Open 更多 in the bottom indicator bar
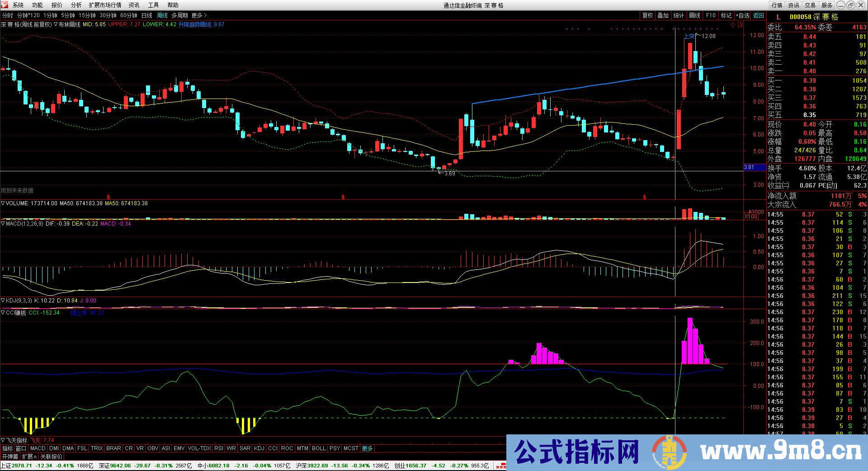Image resolution: width=868 pixels, height=471 pixels. (x=368, y=448)
